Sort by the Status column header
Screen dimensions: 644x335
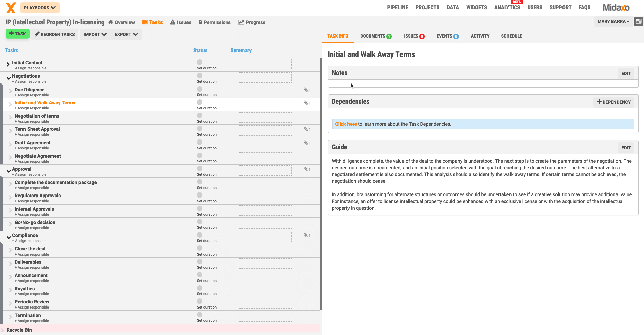tap(200, 50)
